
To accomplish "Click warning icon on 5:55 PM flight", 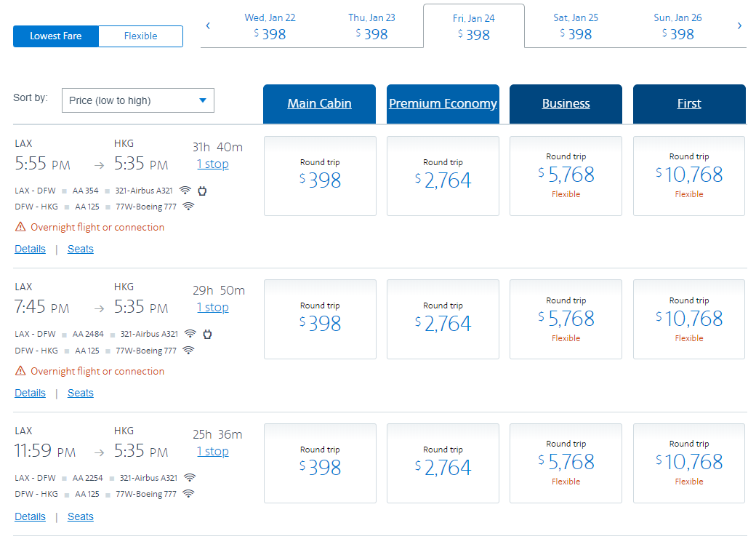I will pyautogui.click(x=20, y=227).
